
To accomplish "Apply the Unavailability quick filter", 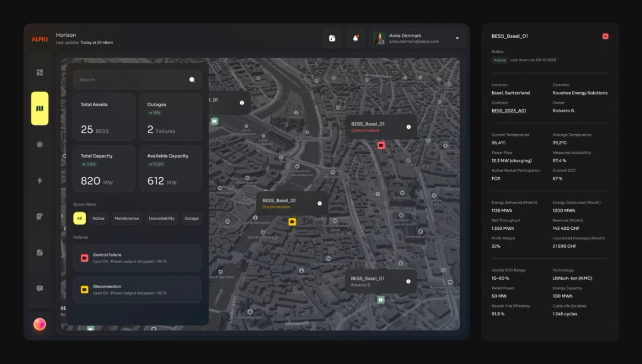I will (x=162, y=219).
